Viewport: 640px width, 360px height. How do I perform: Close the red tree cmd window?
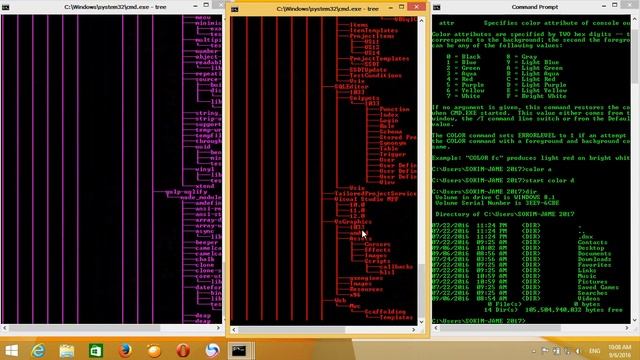[x=417, y=7]
